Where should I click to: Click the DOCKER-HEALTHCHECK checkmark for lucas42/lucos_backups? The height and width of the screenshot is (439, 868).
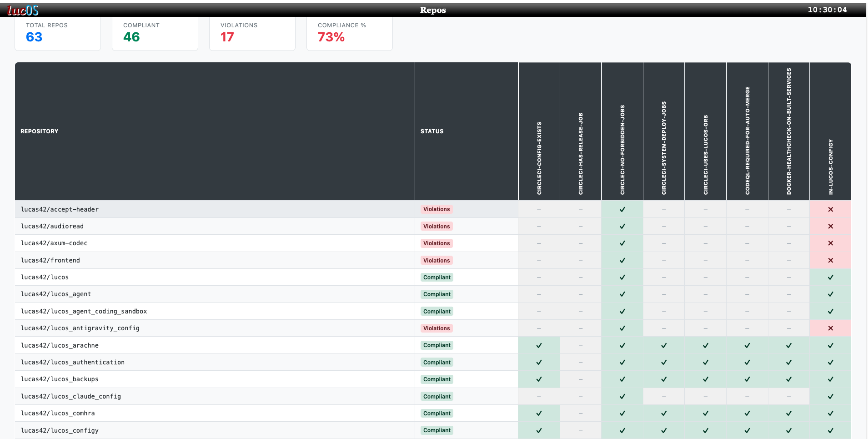click(789, 379)
